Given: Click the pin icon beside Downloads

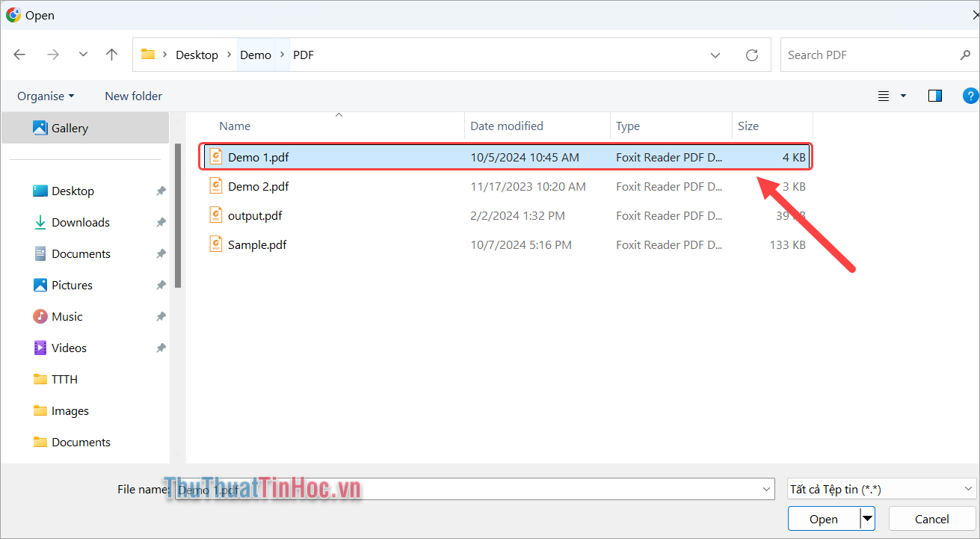Looking at the screenshot, I should click(x=161, y=223).
